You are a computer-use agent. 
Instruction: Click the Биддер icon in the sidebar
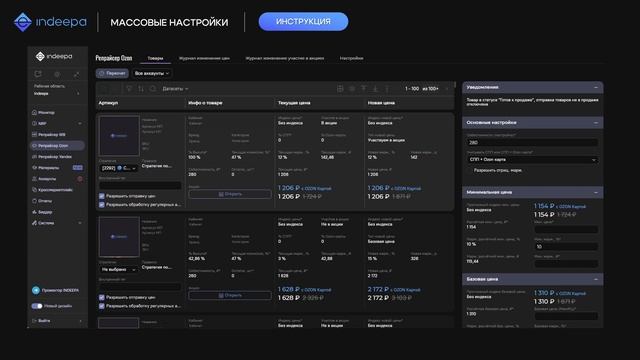point(34,212)
